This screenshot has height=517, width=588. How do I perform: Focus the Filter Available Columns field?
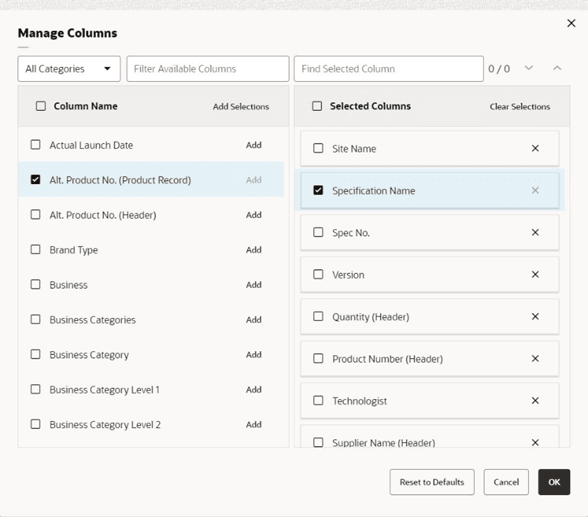click(x=208, y=69)
